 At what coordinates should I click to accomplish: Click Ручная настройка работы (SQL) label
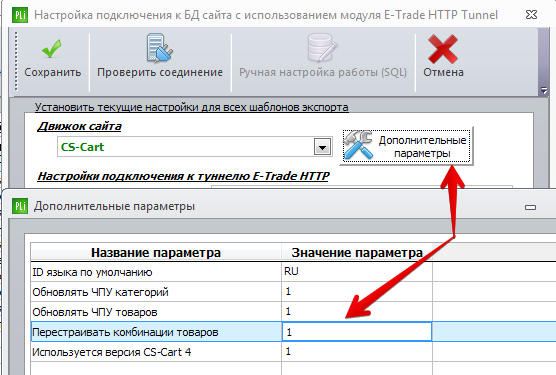tap(323, 72)
